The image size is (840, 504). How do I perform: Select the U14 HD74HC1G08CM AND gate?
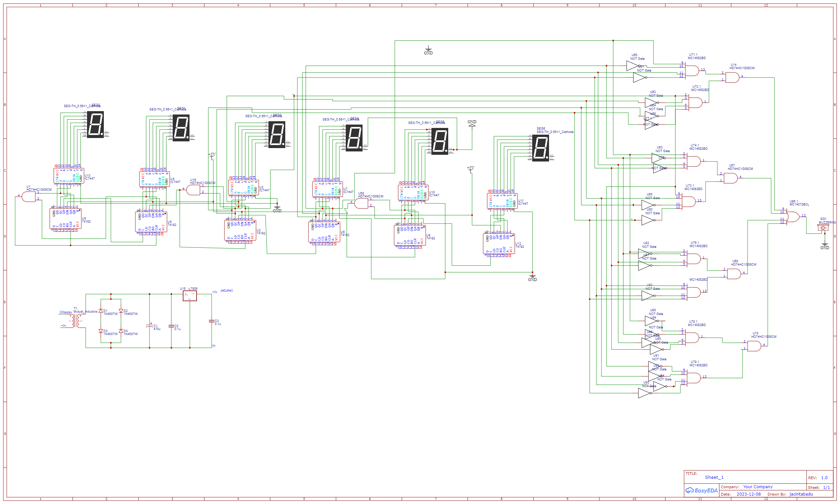tap(732, 78)
